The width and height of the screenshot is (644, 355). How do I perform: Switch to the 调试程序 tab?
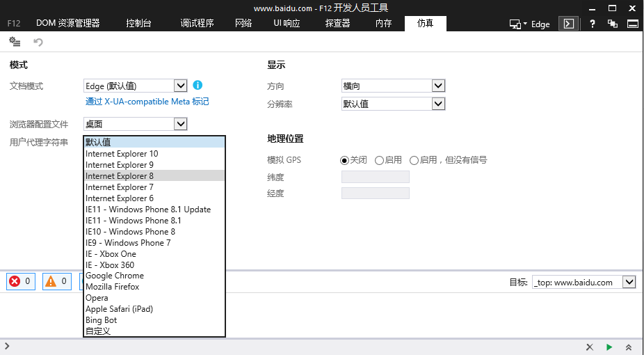point(197,24)
